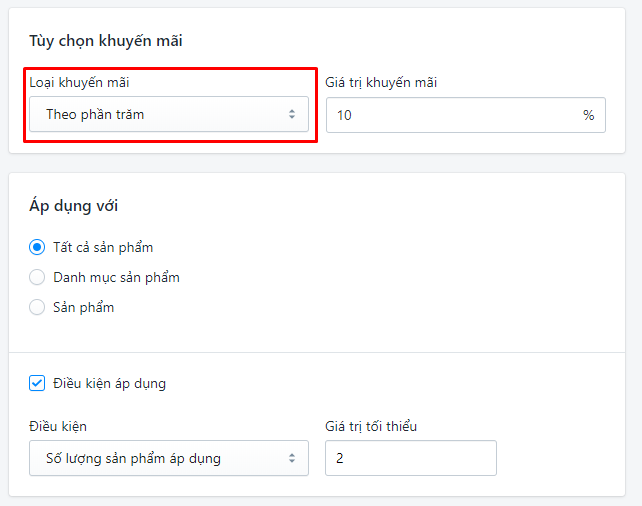Click the Tất cả sản phẩm label text
The width and height of the screenshot is (642, 506).
[x=103, y=248]
